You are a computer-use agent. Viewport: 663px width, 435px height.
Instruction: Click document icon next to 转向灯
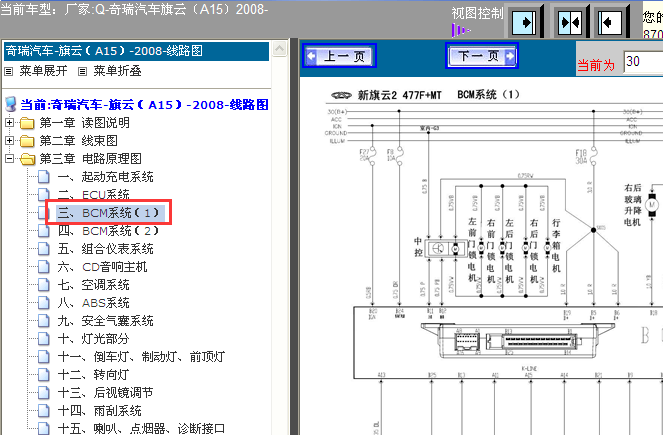44,375
